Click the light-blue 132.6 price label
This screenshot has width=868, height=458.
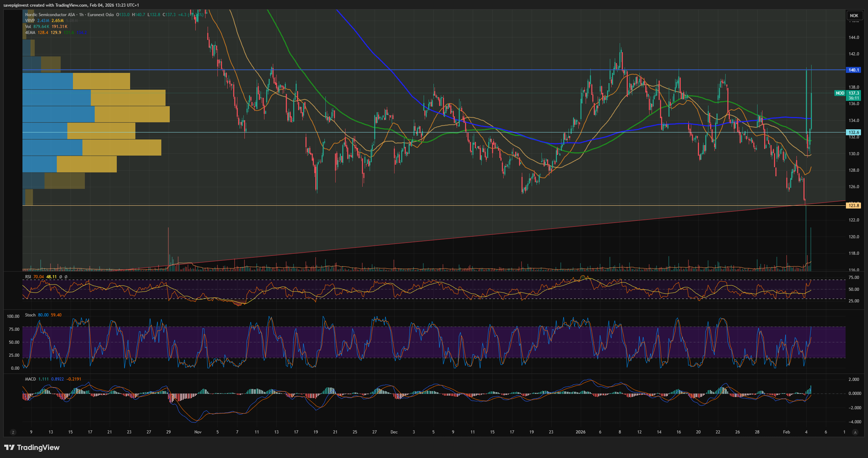pos(853,132)
